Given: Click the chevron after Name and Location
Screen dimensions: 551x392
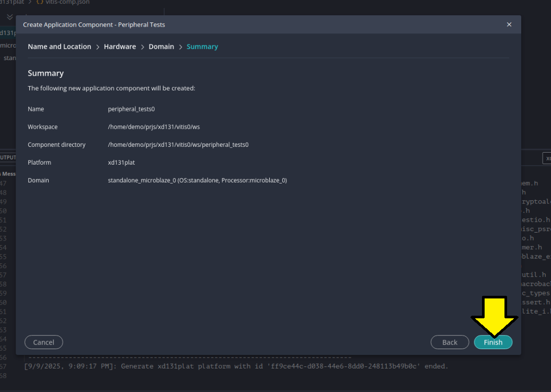Looking at the screenshot, I should click(97, 47).
